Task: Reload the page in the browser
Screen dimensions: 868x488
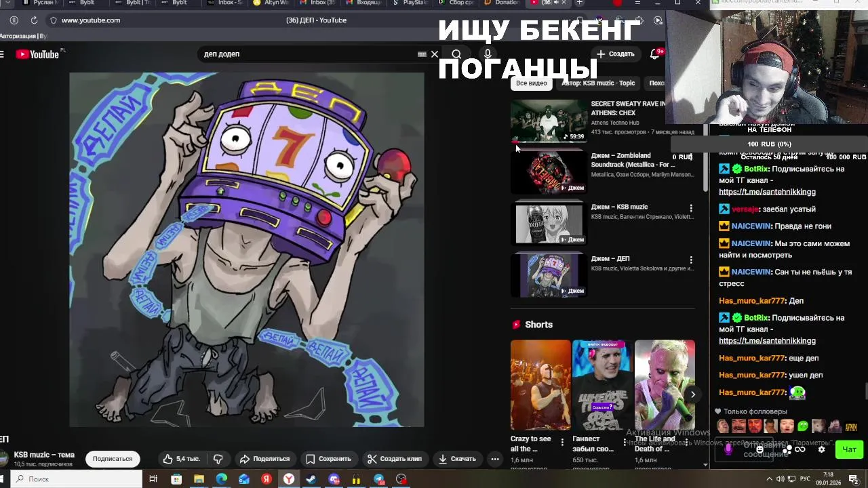Action: pyautogui.click(x=34, y=20)
